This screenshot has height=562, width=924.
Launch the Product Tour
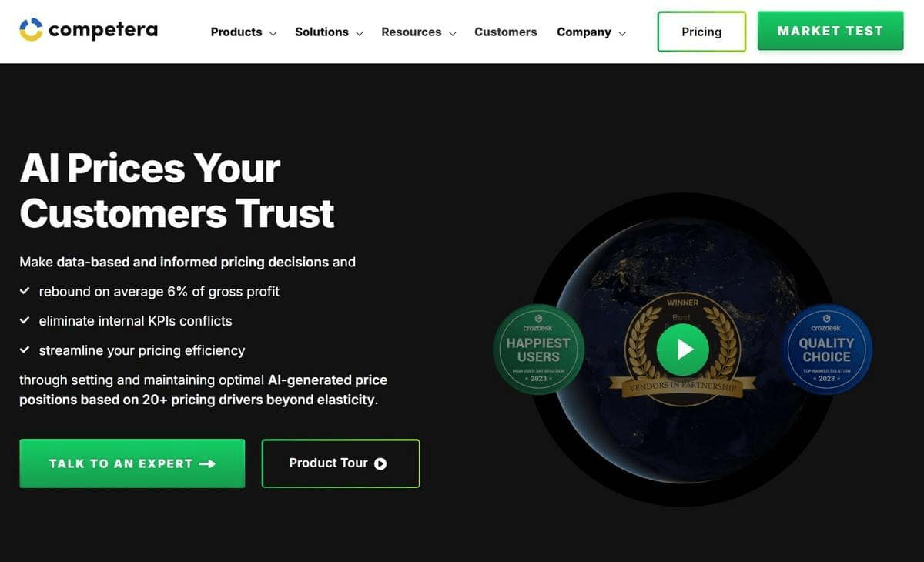pos(341,463)
